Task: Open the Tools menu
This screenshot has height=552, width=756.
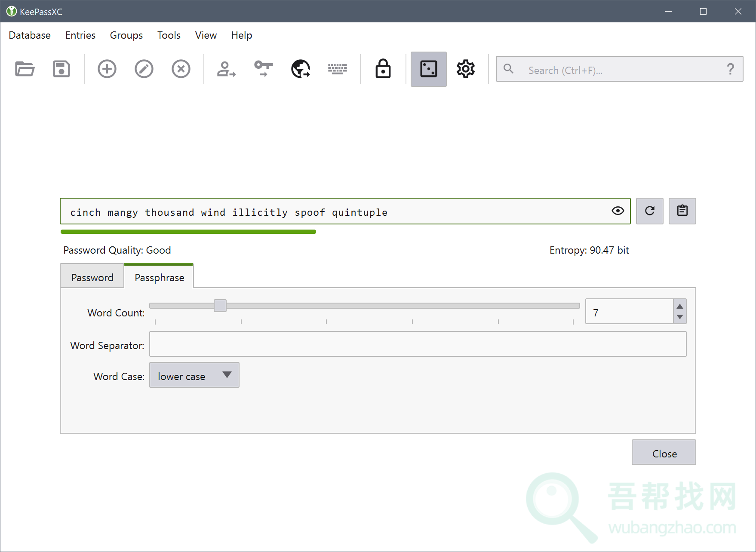Action: (169, 35)
